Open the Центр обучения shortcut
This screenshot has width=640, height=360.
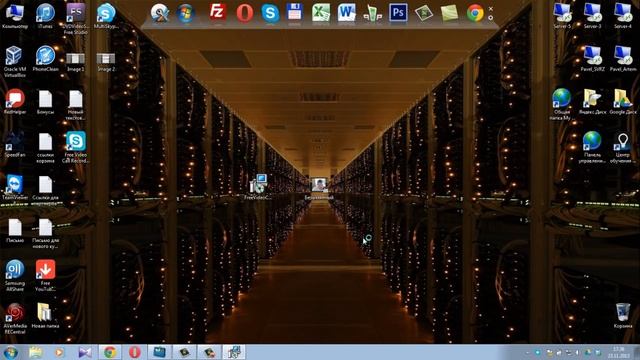pyautogui.click(x=623, y=147)
